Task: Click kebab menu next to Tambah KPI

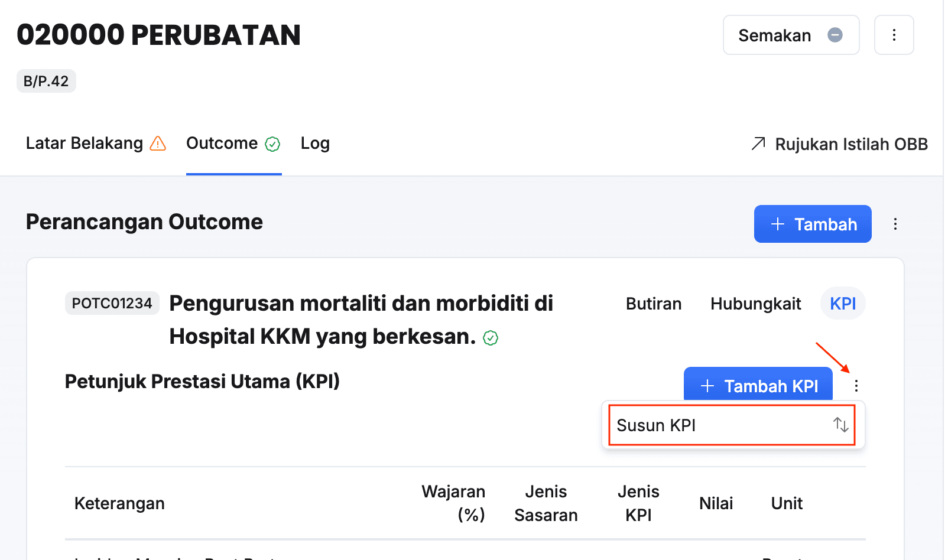Action: [x=856, y=386]
